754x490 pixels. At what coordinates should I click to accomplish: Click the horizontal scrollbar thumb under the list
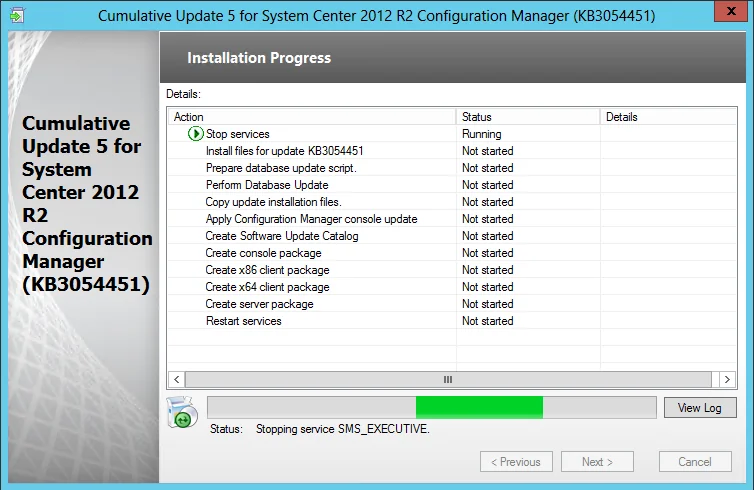point(448,379)
